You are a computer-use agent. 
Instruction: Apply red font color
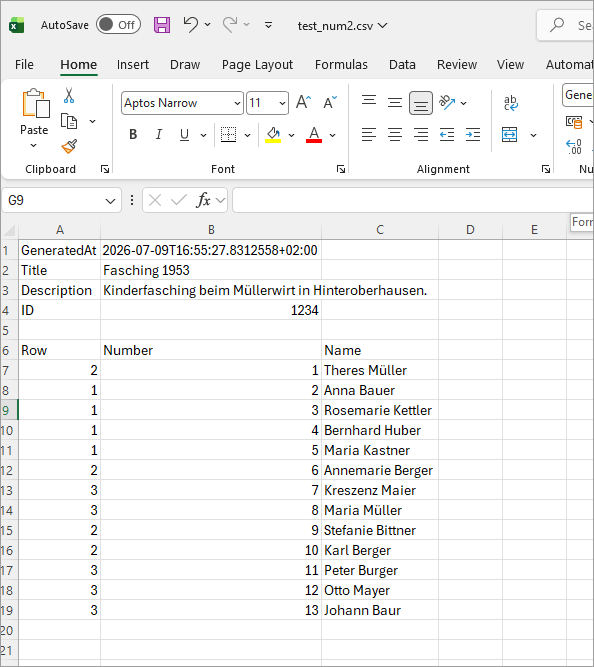(314, 135)
